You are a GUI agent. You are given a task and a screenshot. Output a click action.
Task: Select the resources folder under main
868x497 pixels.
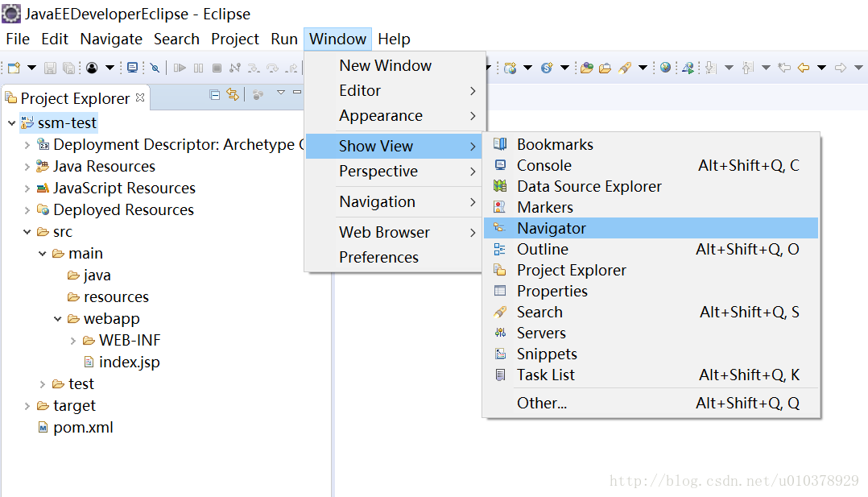(x=116, y=297)
